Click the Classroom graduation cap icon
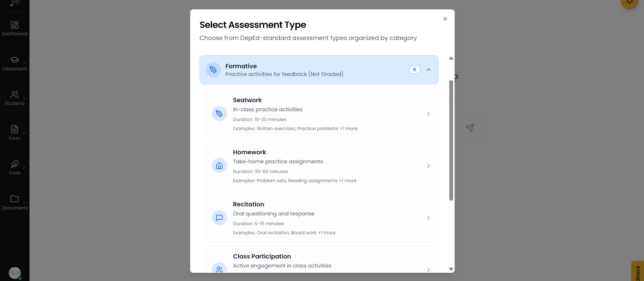Image resolution: width=644 pixels, height=281 pixels. point(14,60)
